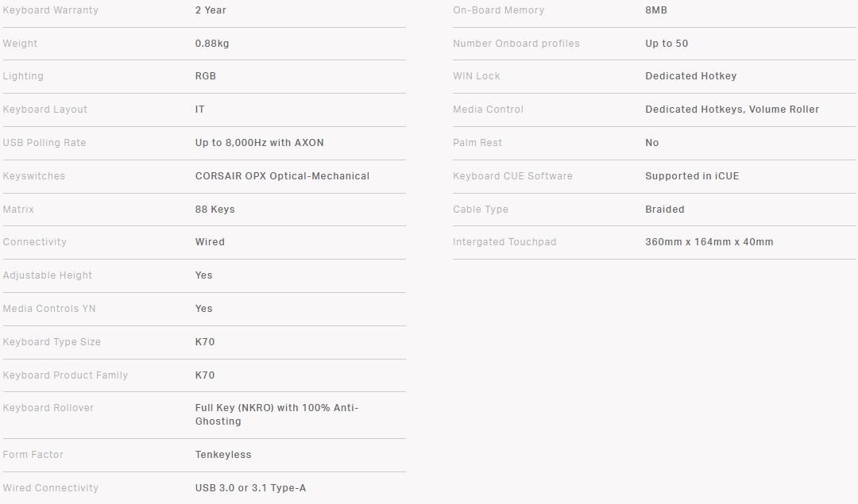Select the Braided cable type value
This screenshot has height=504, width=858.
[665, 210]
